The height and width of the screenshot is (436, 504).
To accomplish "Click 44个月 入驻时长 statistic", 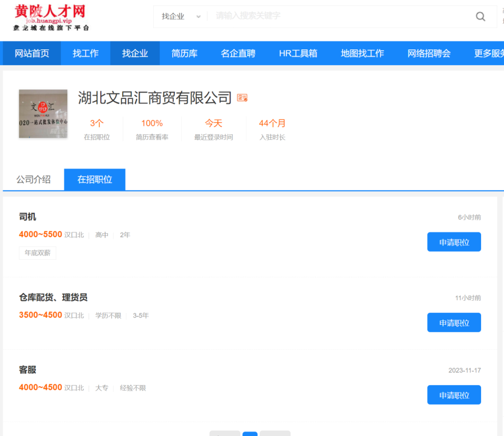I will (x=272, y=130).
